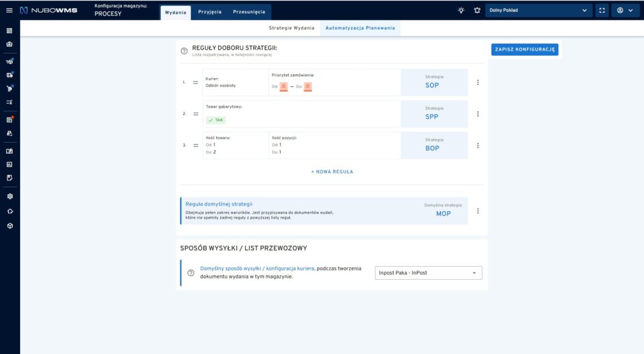644x354 pixels.
Task: Expand the Dolny Pokład warehouse dropdown
Action: 539,10
